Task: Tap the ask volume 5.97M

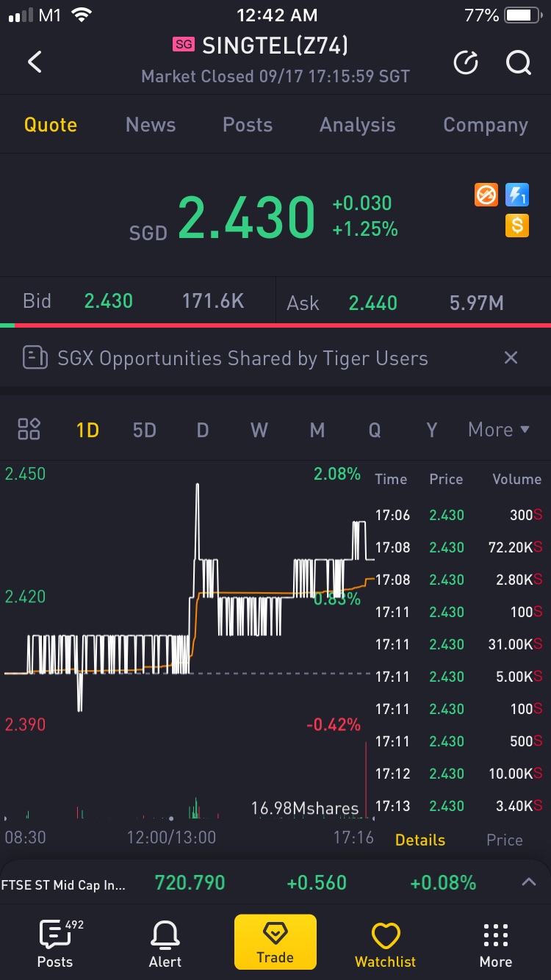Action: [x=477, y=303]
